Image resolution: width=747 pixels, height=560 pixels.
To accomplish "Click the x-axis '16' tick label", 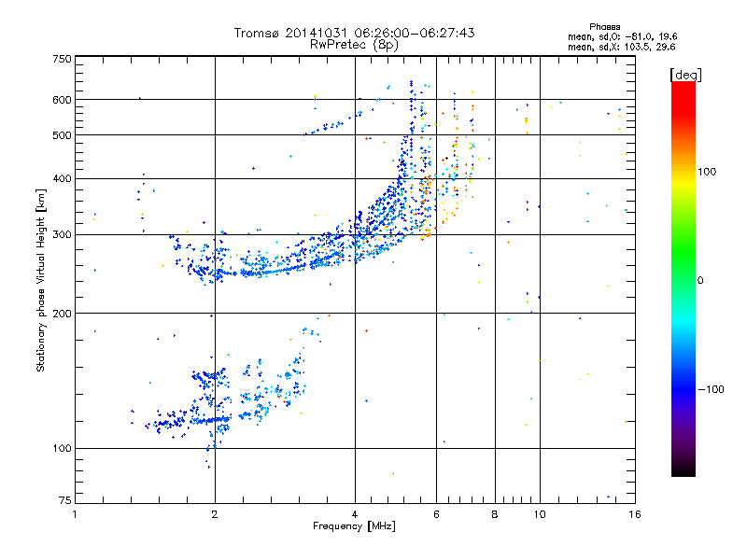I will click(635, 514).
